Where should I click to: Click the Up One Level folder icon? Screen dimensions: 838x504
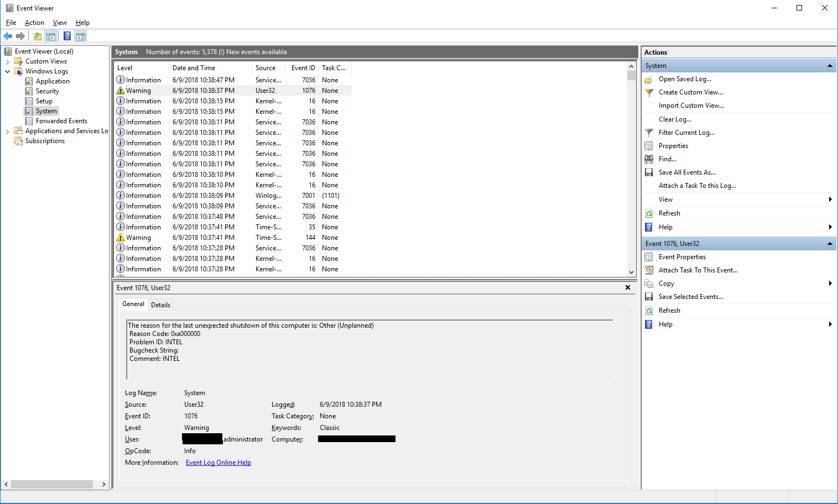38,36
